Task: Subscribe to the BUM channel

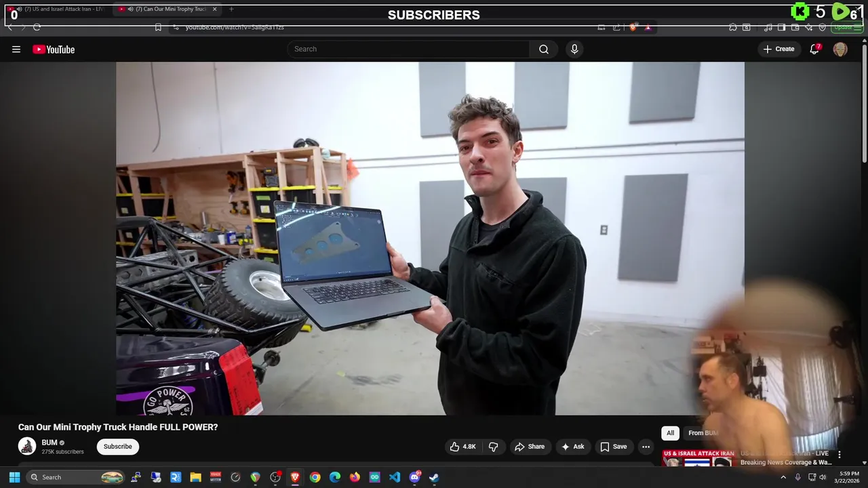Action: pyautogui.click(x=118, y=447)
